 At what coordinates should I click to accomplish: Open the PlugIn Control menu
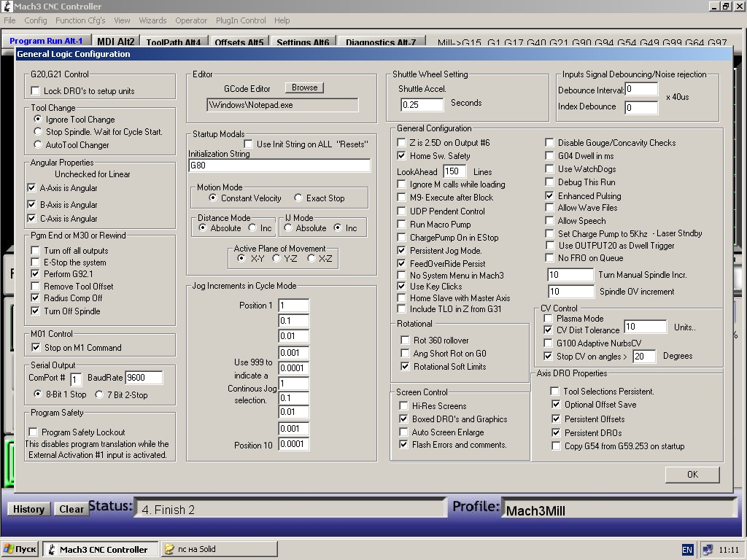(x=241, y=20)
